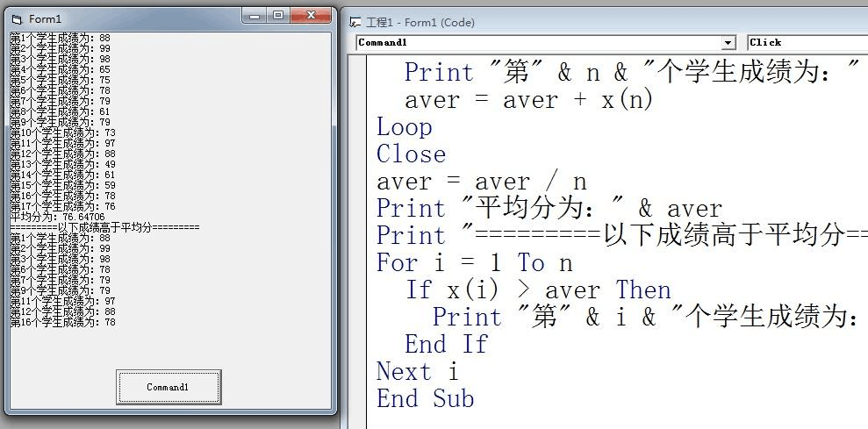This screenshot has width=868, height=429.
Task: Click output line 第13个学生成绩为: 49
Action: 63,164
